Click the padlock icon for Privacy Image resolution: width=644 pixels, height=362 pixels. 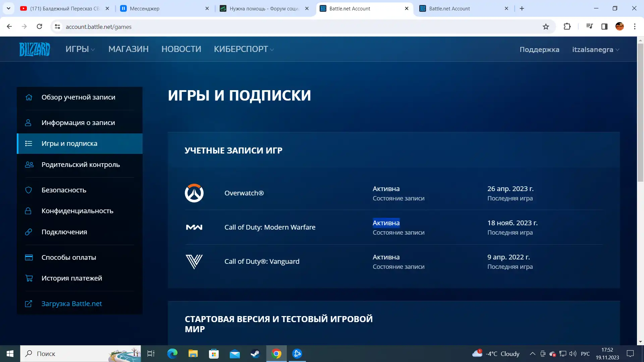point(29,211)
